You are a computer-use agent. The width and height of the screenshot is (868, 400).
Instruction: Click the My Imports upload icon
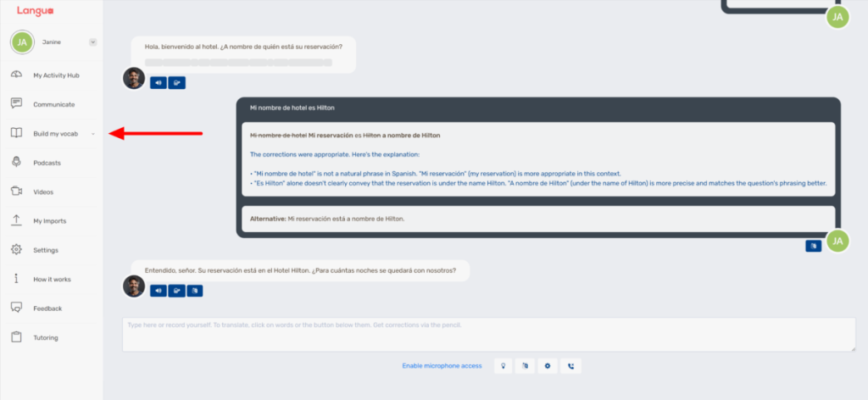click(x=17, y=220)
